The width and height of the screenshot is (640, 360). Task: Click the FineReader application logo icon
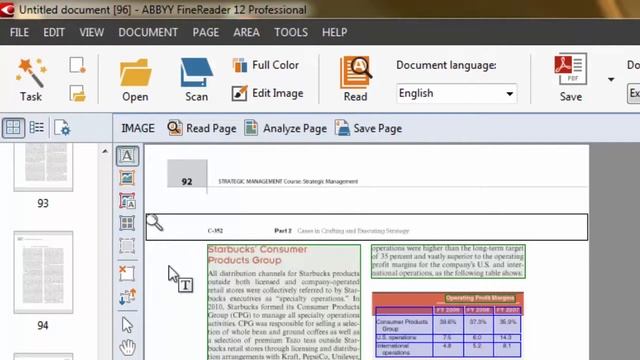(x=7, y=9)
